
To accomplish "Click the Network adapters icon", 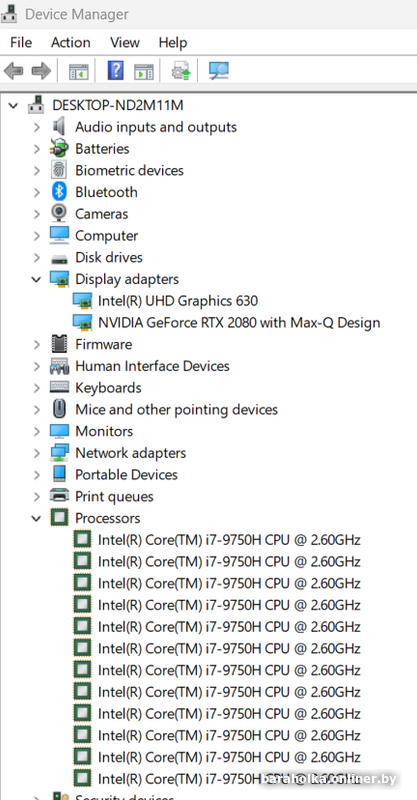I will (59, 453).
